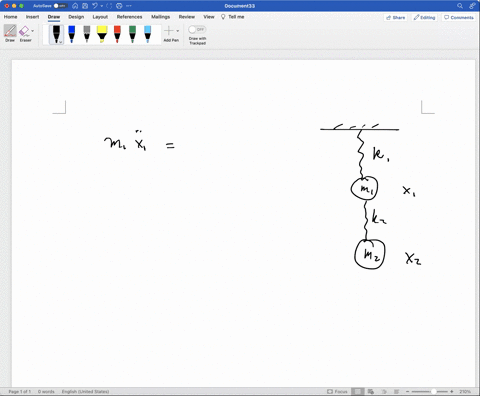Open the Draw tab
The width and height of the screenshot is (480, 396).
pyautogui.click(x=54, y=17)
